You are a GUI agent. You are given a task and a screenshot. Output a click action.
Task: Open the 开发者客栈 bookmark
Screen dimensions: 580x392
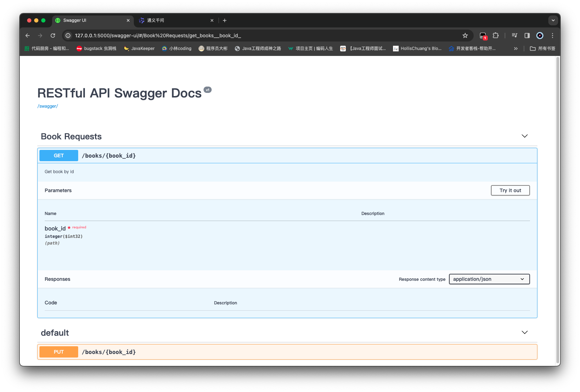[x=472, y=49]
